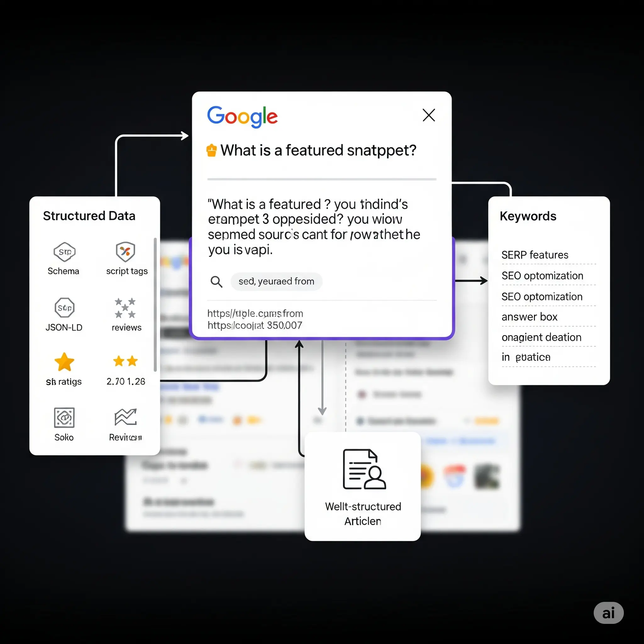This screenshot has height=644, width=644.
Task: Click the single gold star rating icon
Action: point(64,362)
